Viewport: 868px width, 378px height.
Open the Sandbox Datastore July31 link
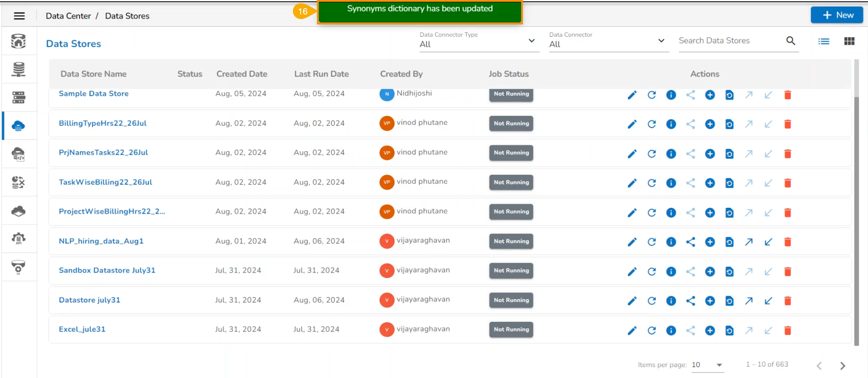[107, 270]
